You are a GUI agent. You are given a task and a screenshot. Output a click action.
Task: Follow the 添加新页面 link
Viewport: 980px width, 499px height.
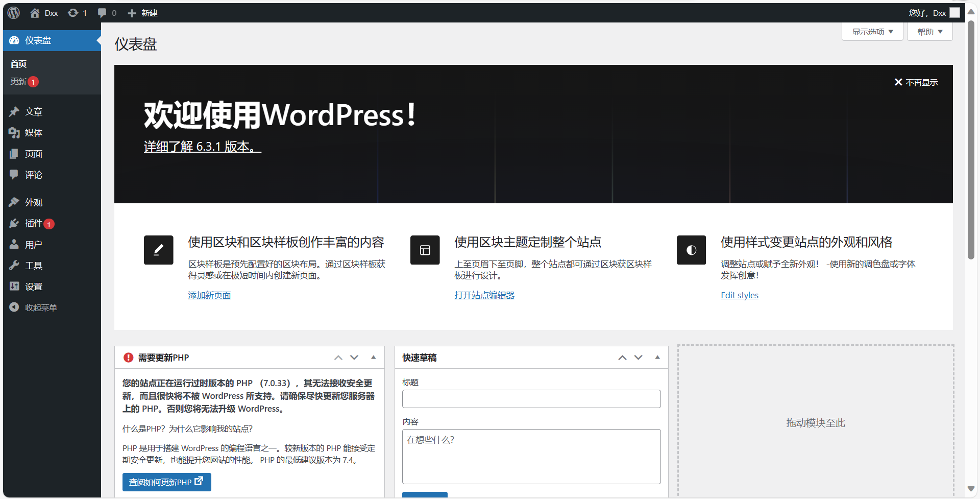click(209, 295)
